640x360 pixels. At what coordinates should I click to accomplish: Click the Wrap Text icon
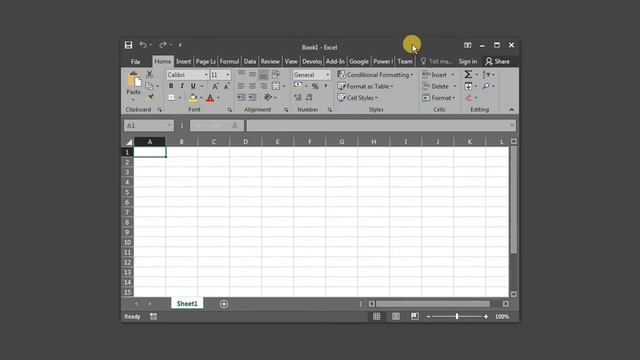click(x=276, y=74)
